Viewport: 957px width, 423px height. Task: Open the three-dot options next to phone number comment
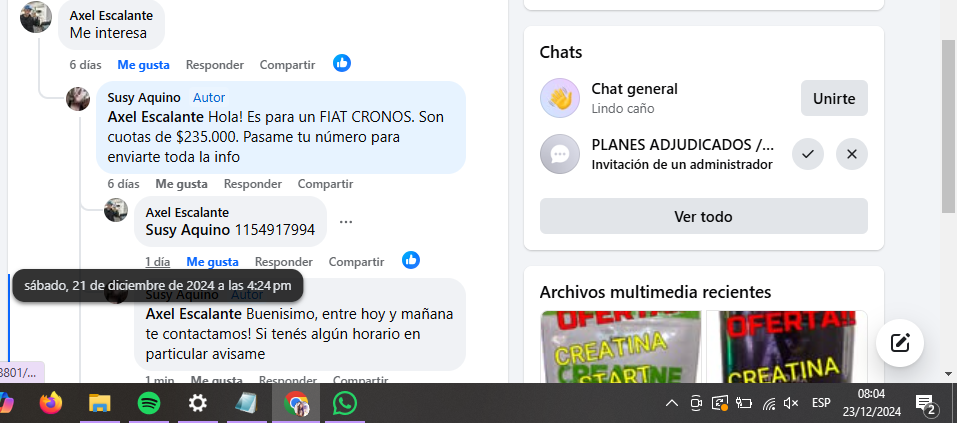coord(346,222)
